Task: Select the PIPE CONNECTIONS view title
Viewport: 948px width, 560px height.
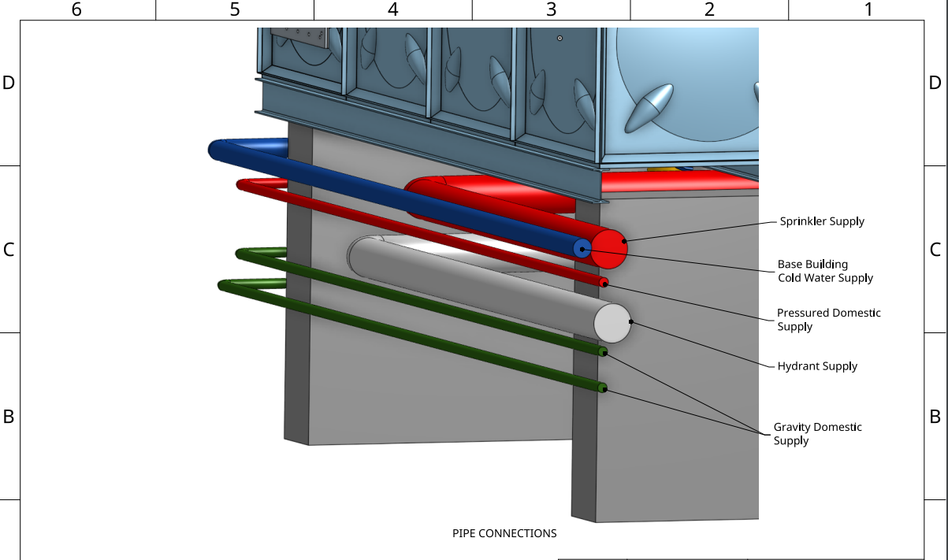Action: [x=504, y=533]
